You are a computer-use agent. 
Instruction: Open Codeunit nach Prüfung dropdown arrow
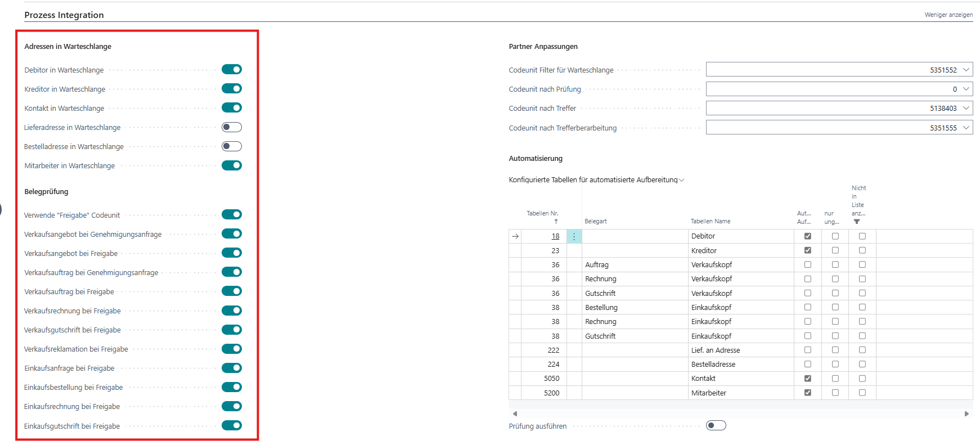[966, 89]
